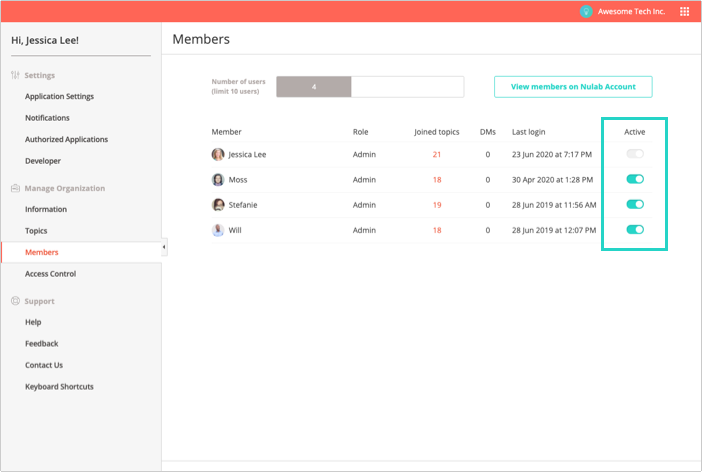Click Stefanie's joined topics count 19
The height and width of the screenshot is (472, 702).
tap(437, 205)
